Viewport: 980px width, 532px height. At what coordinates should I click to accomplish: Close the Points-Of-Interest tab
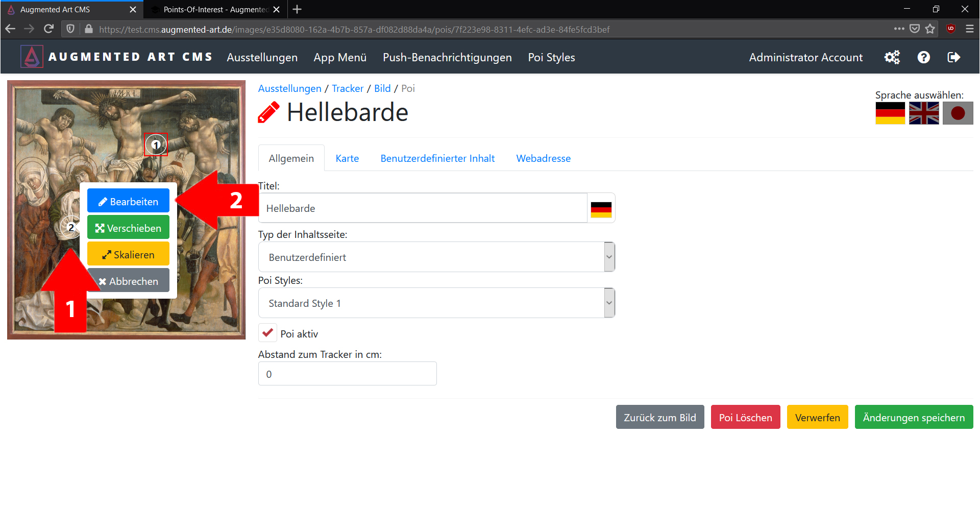(x=276, y=9)
